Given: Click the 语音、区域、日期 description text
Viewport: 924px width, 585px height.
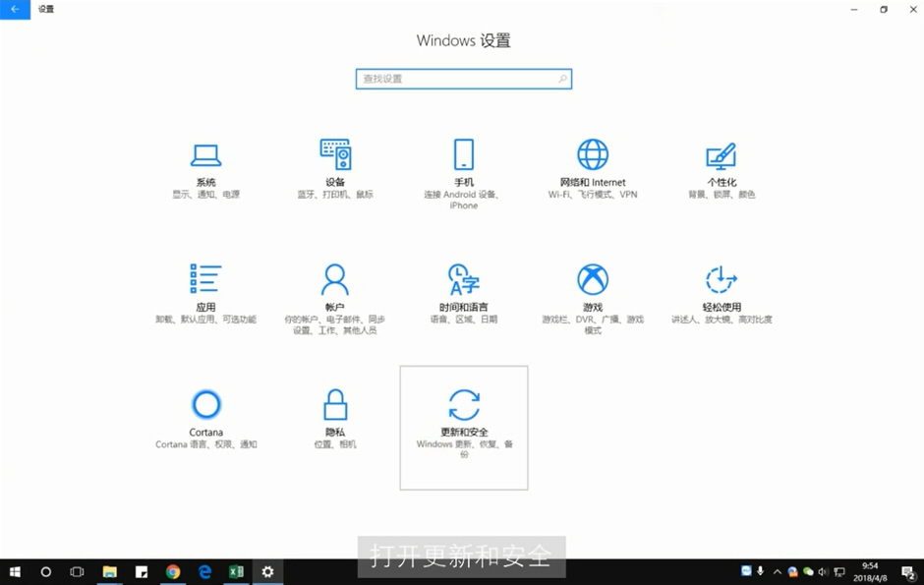Looking at the screenshot, I should click(x=464, y=320).
